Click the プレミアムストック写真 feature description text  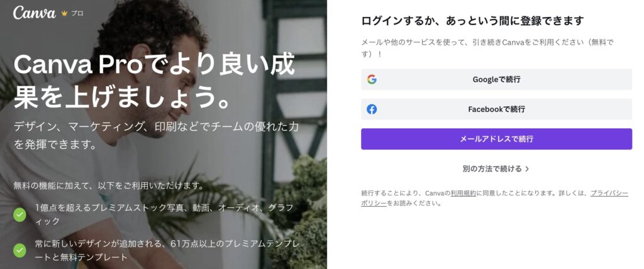point(164,214)
